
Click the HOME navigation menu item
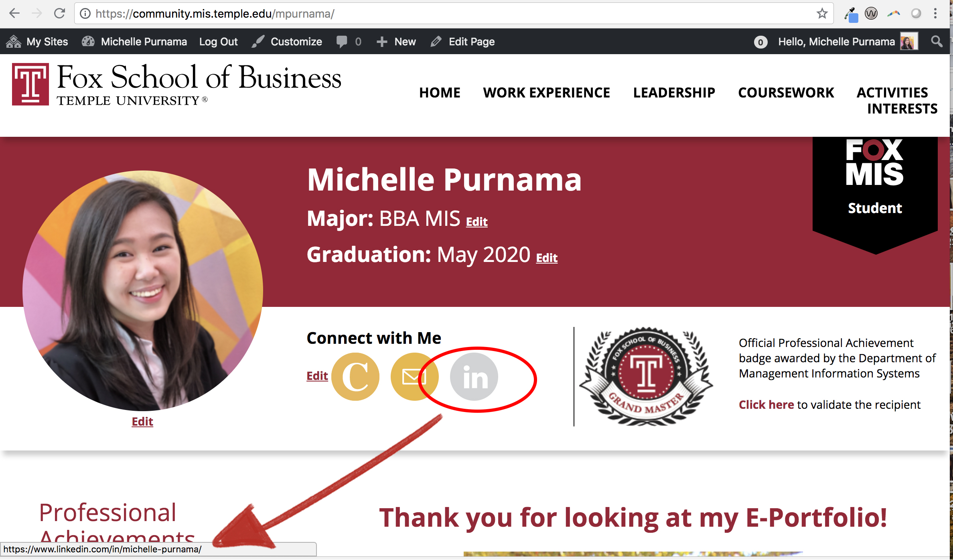coord(440,93)
